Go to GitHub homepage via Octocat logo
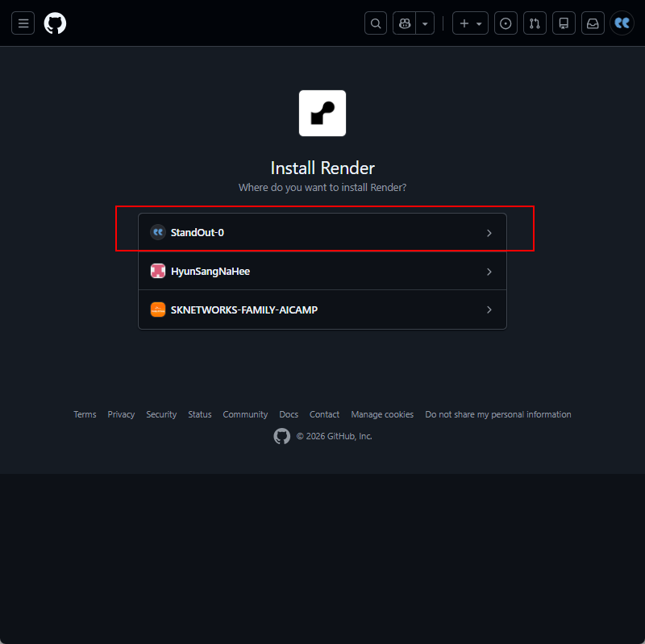Image resolution: width=645 pixels, height=644 pixels. [55, 23]
